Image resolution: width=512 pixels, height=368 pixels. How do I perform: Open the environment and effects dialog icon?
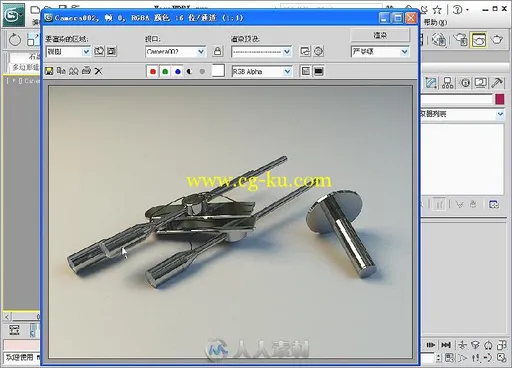[319, 51]
